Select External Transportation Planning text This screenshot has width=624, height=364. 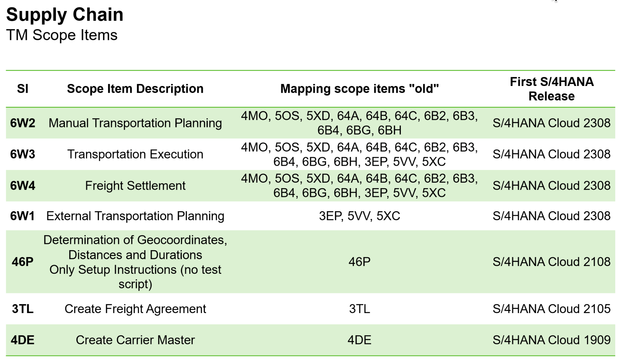[135, 216]
